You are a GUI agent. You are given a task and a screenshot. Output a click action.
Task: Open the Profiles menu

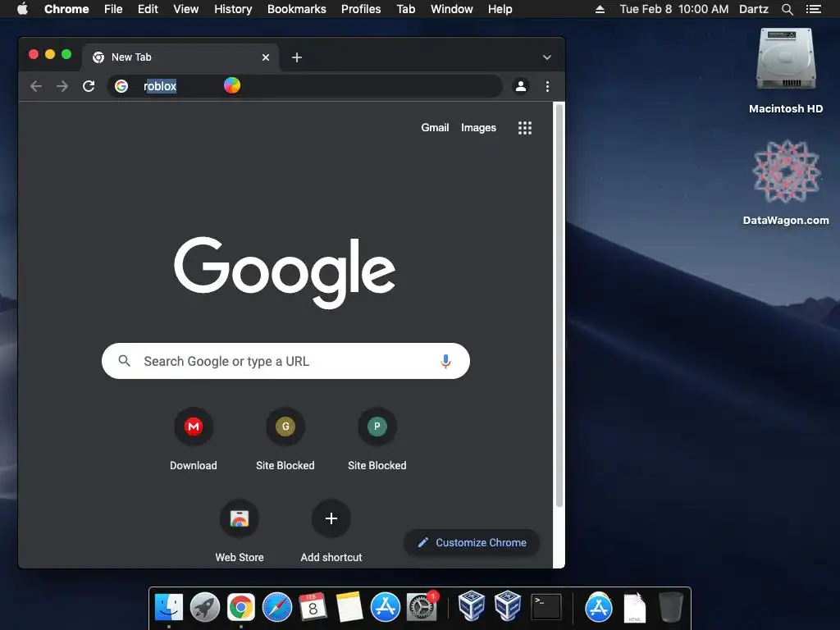(361, 9)
